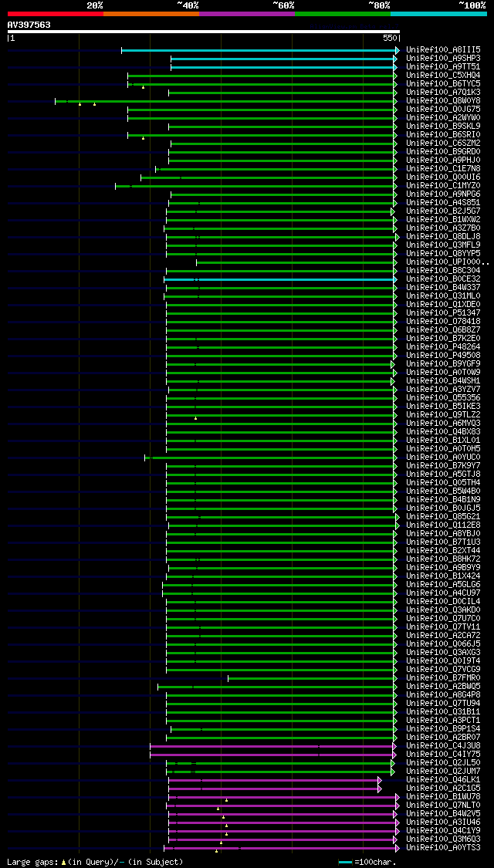
Task: Click the UniRef100_P48264 label
Action: (443, 347)
